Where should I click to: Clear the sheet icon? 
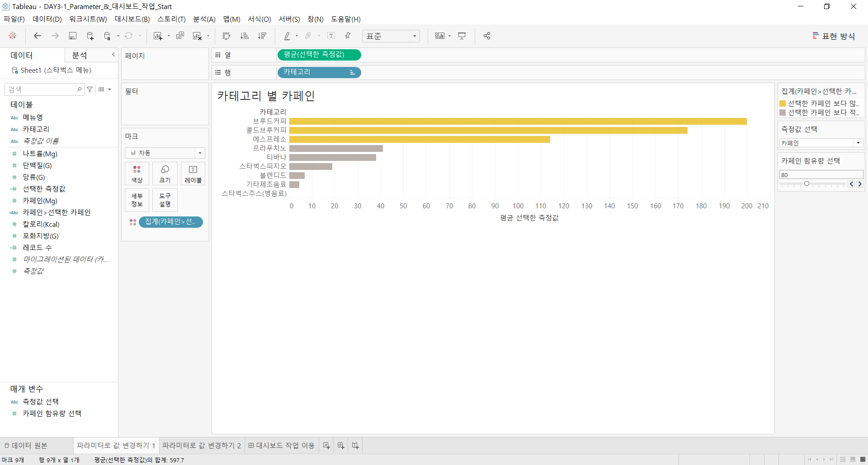(198, 36)
